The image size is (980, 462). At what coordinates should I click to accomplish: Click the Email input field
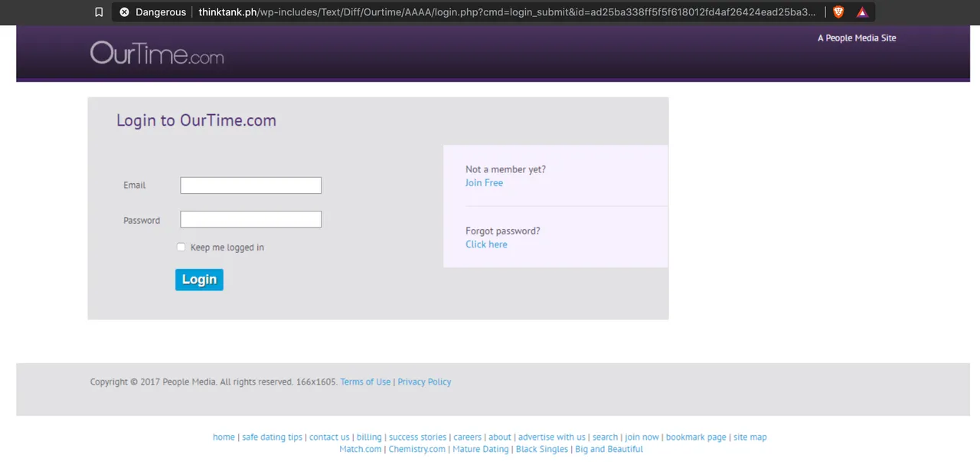[x=251, y=185]
